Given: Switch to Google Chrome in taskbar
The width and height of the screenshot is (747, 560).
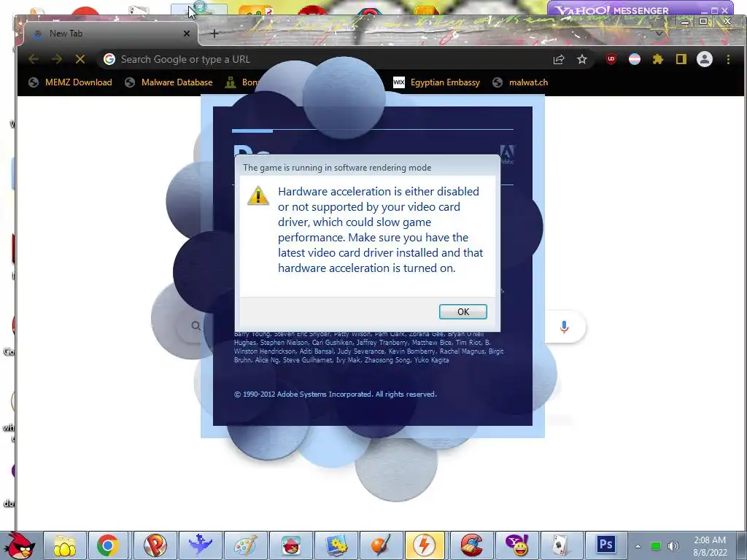Looking at the screenshot, I should 108,545.
